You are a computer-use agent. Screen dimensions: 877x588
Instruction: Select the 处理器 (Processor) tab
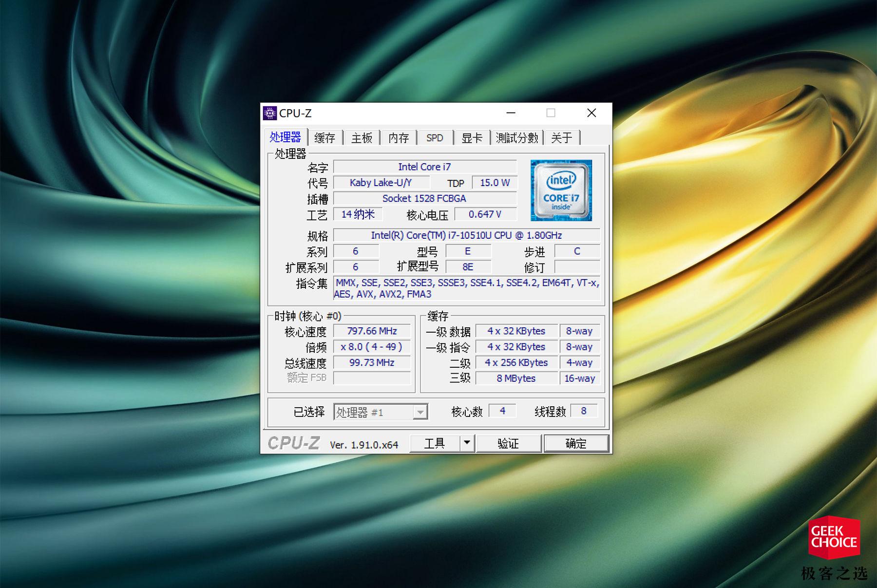click(x=286, y=137)
